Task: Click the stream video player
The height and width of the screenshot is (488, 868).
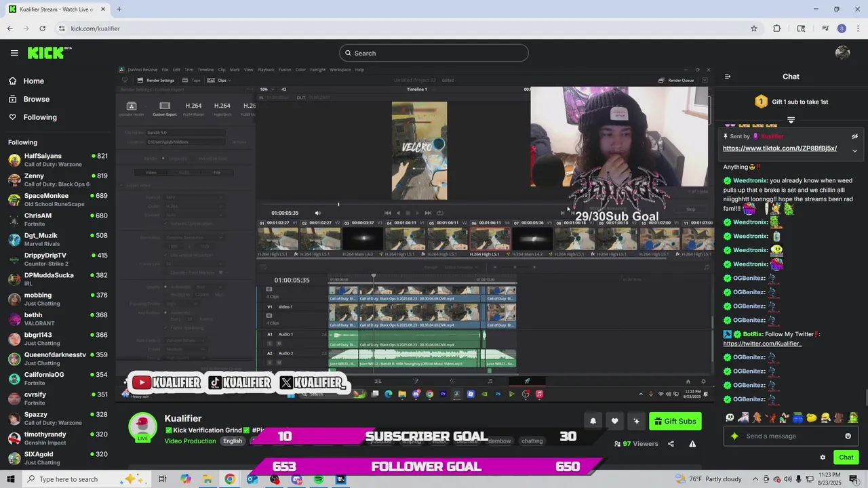Action: tap(414, 234)
